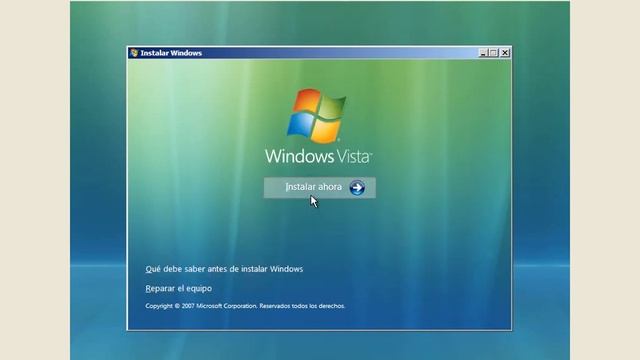The image size is (640, 360).
Task: Click the Instalar ahora button
Action: click(x=320, y=188)
